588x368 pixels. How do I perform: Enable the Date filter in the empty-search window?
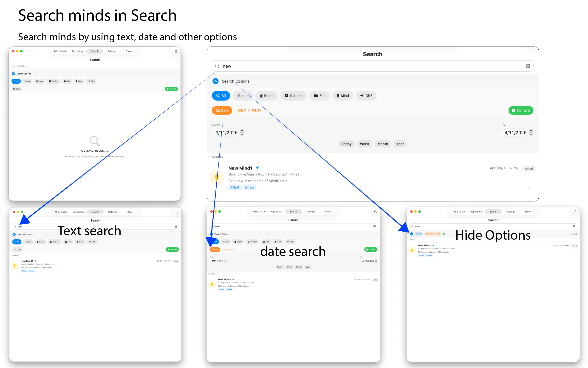coord(17,89)
